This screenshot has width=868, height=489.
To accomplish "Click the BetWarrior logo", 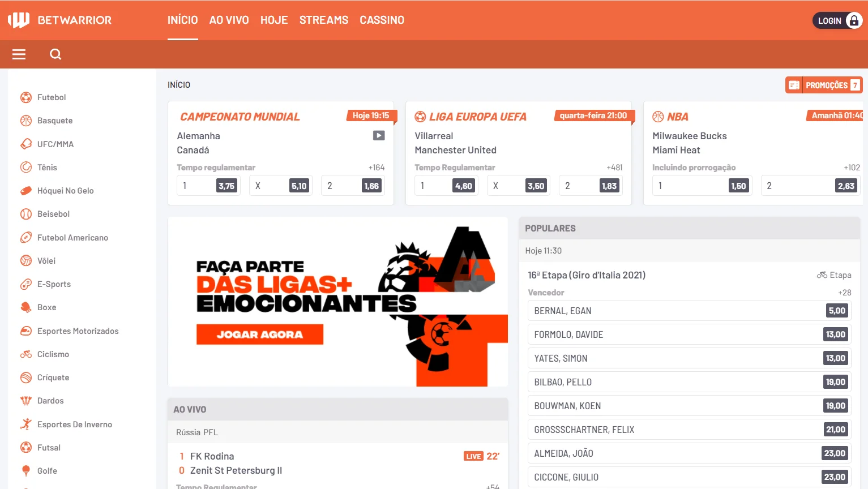I will click(x=59, y=20).
